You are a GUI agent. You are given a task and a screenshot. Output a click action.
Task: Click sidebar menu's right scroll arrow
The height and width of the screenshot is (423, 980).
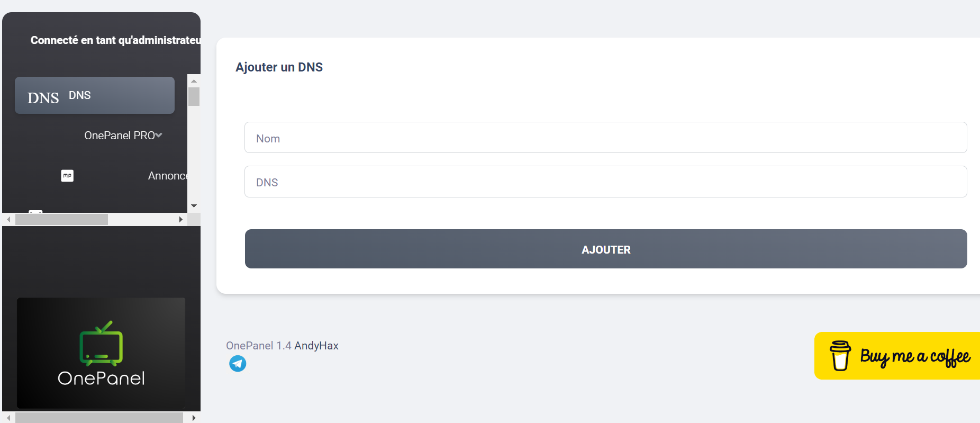(181, 219)
